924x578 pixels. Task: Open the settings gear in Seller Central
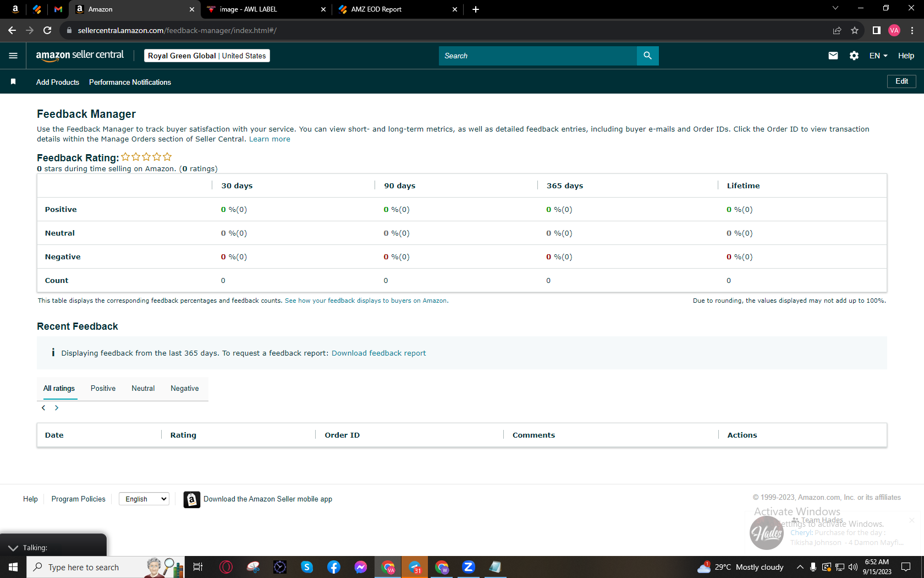(x=854, y=56)
